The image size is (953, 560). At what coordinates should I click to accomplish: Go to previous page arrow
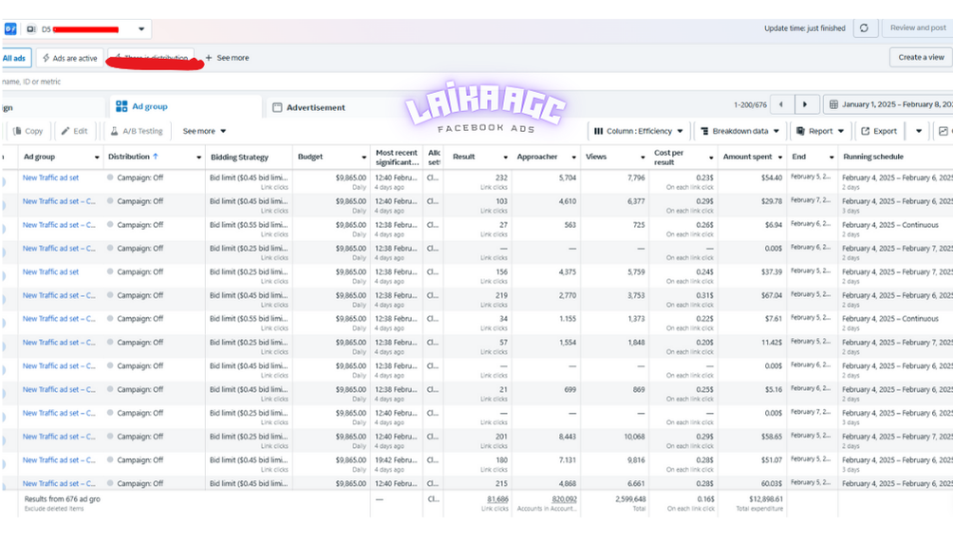point(781,104)
